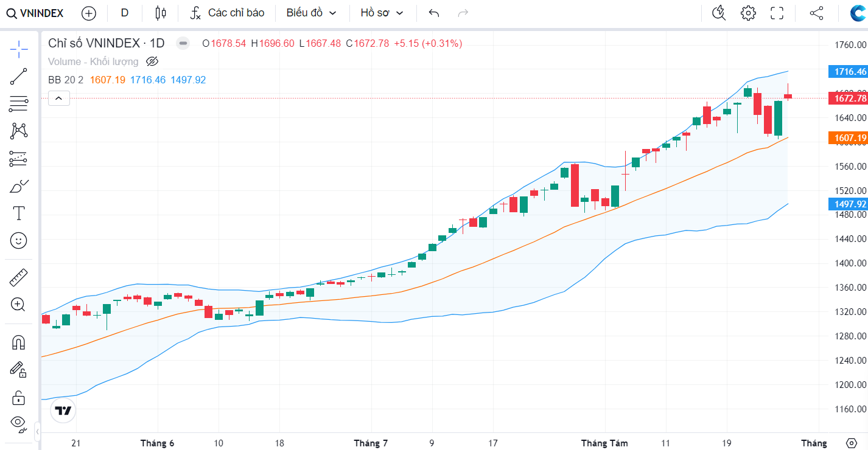Screen dimensions: 868x450
Task: Click the blue C logo icon
Action: tap(858, 13)
